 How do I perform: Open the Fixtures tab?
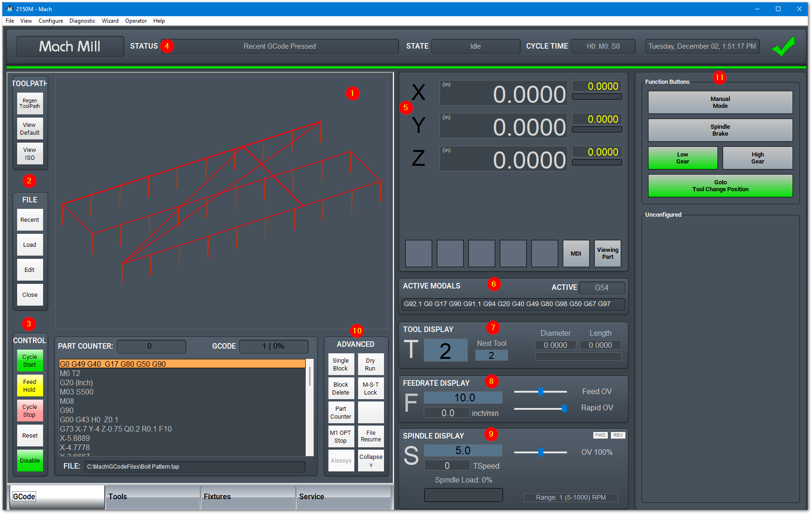coord(248,497)
